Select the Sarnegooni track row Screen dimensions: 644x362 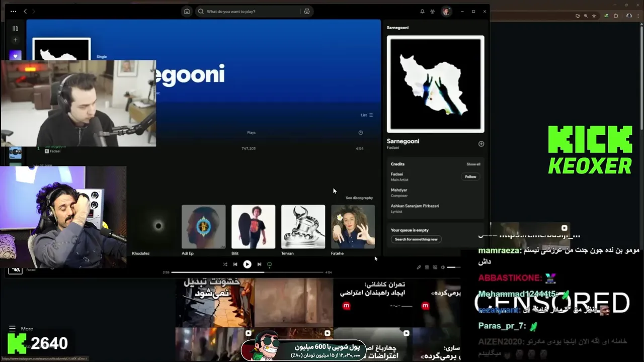[x=203, y=149]
